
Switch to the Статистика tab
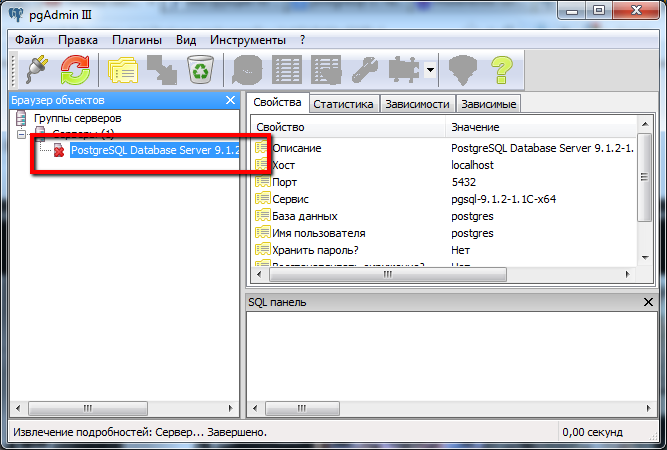(343, 104)
